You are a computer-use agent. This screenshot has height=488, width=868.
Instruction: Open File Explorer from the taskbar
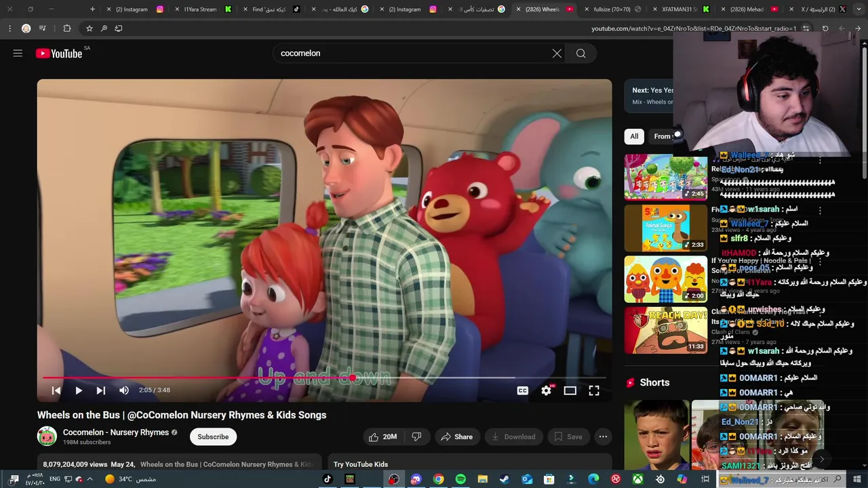point(483,479)
